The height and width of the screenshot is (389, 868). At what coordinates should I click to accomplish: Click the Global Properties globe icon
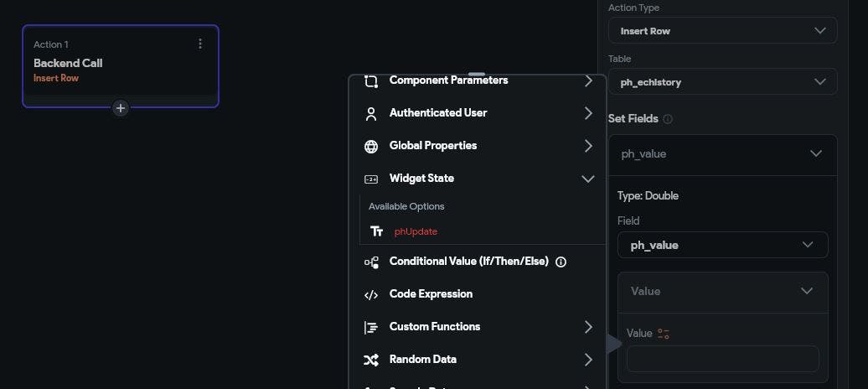click(371, 146)
